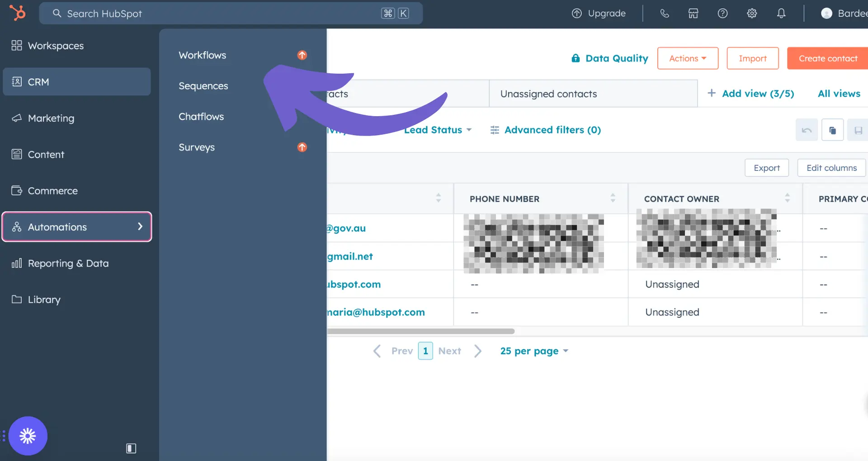
Task: Click Add view (3/5)
Action: (x=758, y=94)
